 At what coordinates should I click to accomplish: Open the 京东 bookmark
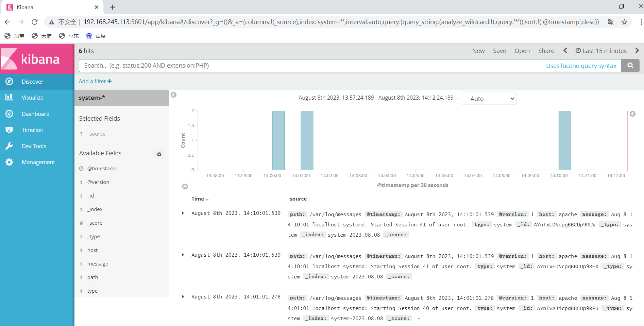69,36
